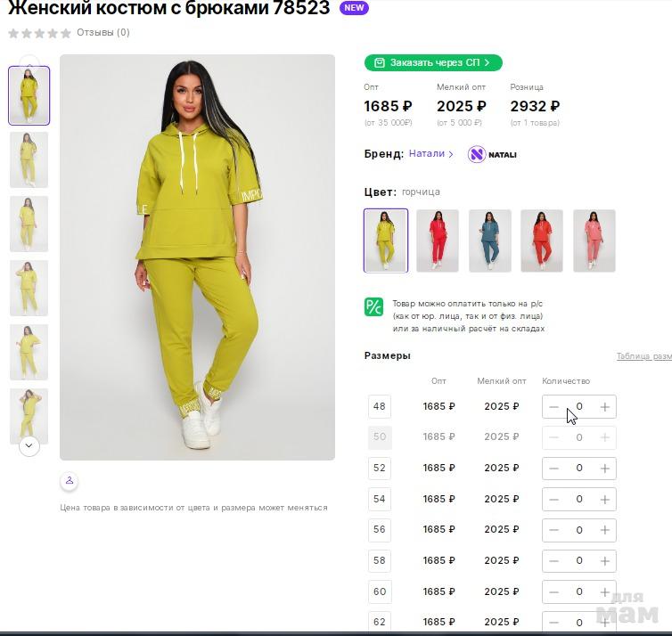Open the Натали brand link chevron
Image resolution: width=672 pixels, height=636 pixels.
(450, 154)
